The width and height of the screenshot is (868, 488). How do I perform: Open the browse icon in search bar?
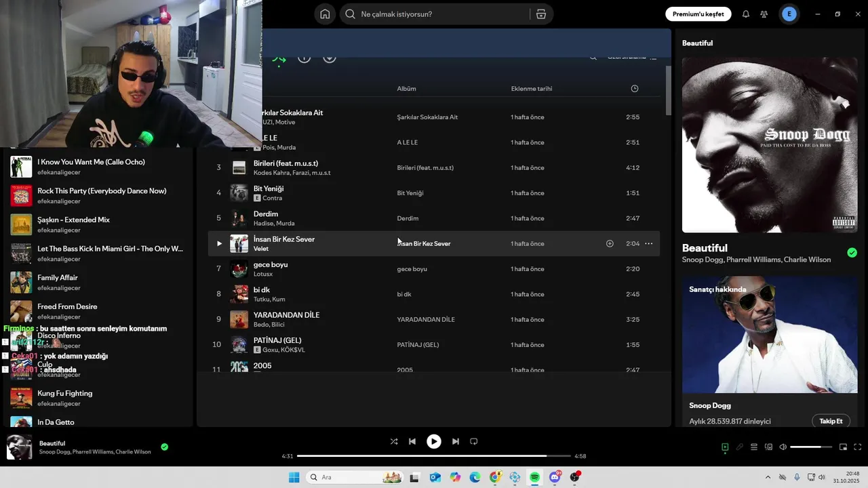coord(540,14)
